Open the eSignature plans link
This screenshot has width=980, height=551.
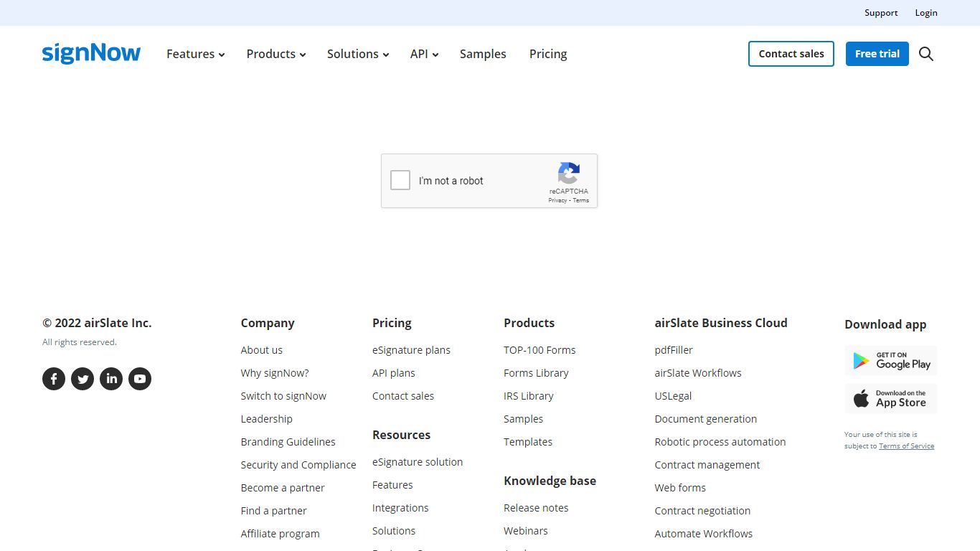click(x=411, y=350)
